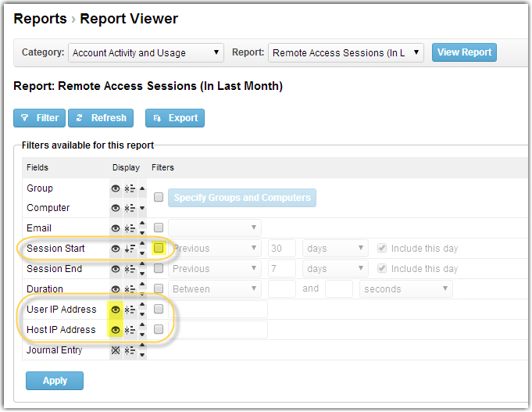
Task: Check the User IP Address filter checkbox
Action: pyautogui.click(x=159, y=310)
